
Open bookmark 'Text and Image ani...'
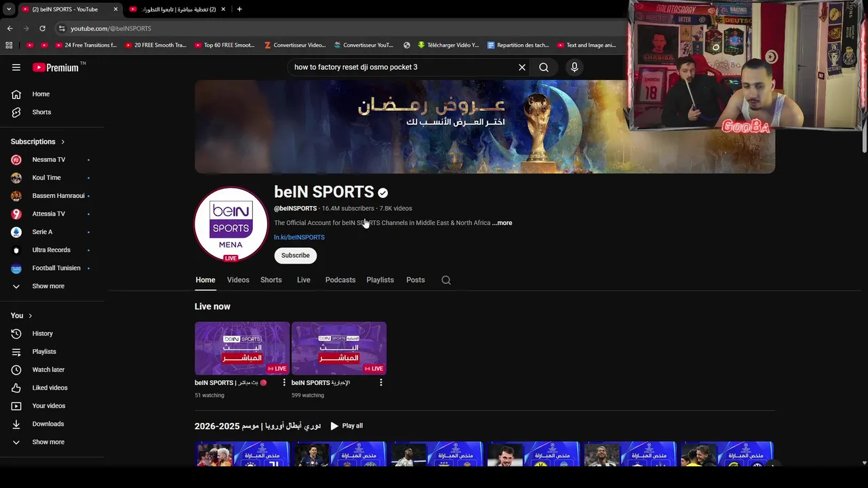[x=587, y=45]
